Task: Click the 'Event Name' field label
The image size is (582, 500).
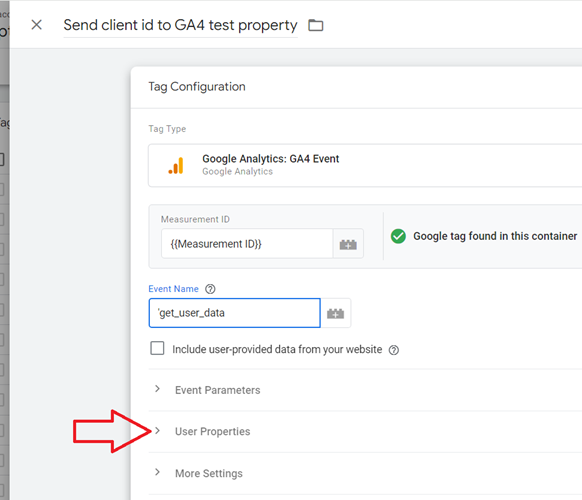Action: 173,289
